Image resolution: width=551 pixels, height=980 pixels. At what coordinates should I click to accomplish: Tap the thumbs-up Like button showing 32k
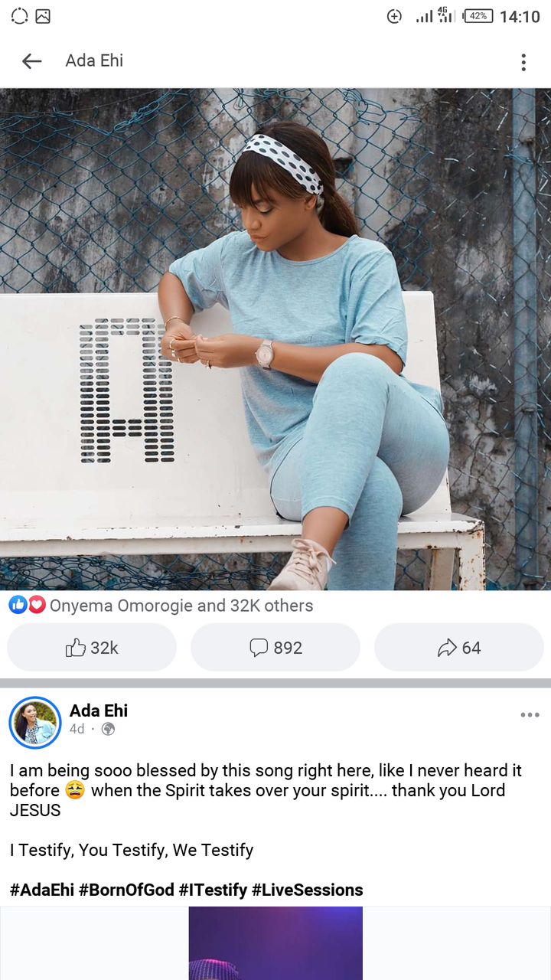coord(92,648)
